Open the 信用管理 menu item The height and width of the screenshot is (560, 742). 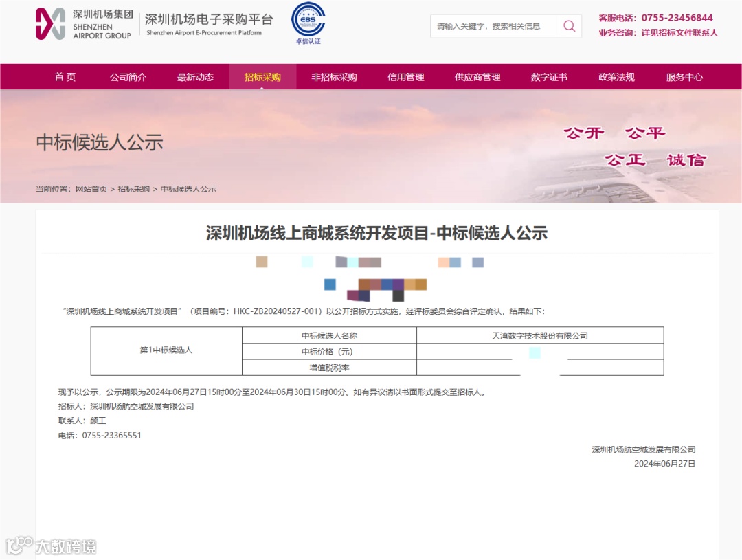pyautogui.click(x=405, y=77)
